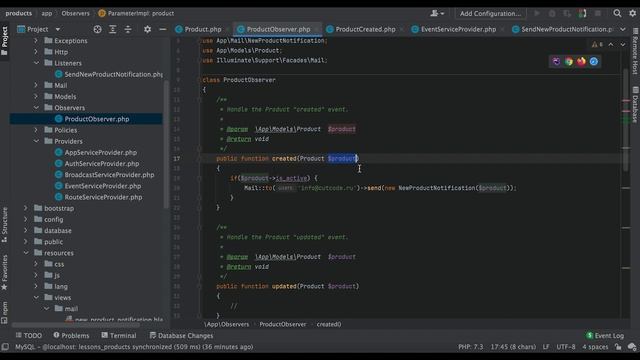This screenshot has height=360, width=640.
Task: Click the locate file target icon
Action: pos(97,29)
